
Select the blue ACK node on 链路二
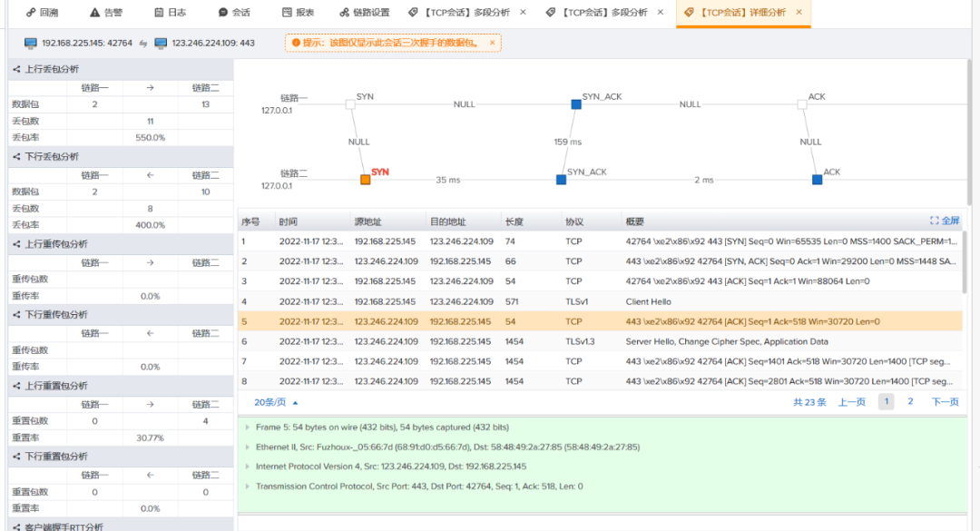click(x=817, y=180)
